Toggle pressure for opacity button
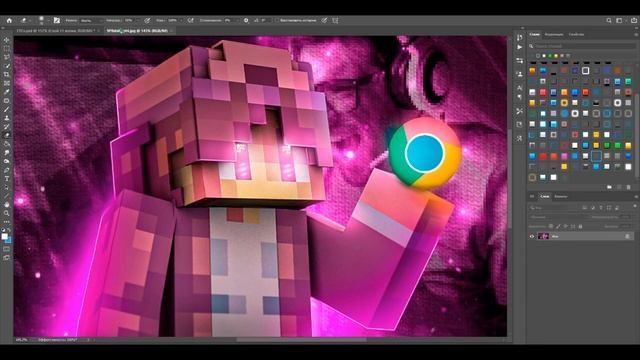Viewport: 640px width, 360px height. 147,20
